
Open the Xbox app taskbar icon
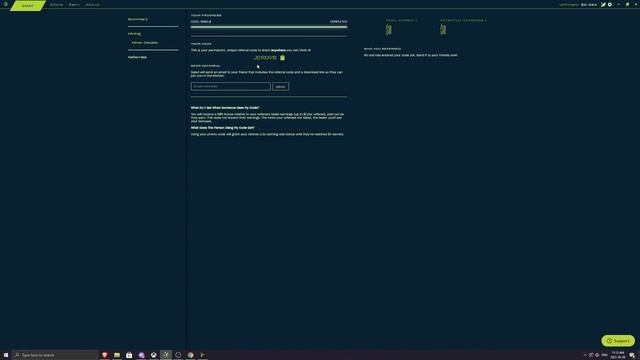pos(153,355)
